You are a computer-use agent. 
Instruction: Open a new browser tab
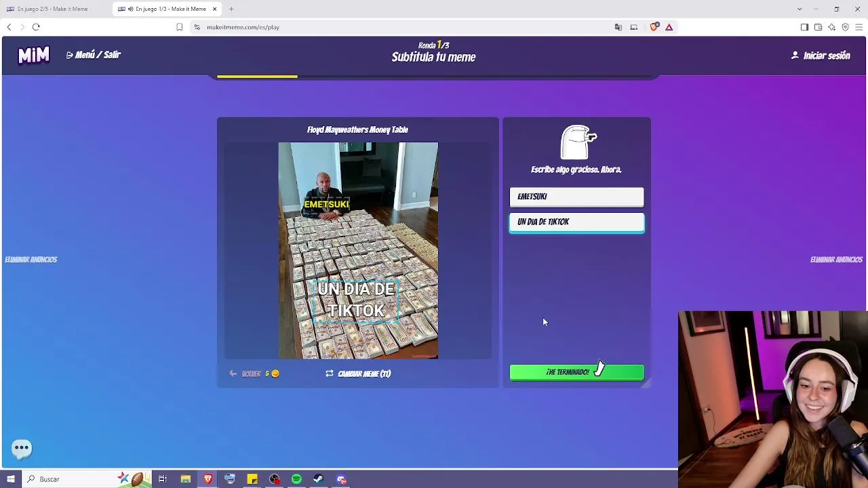[x=231, y=9]
